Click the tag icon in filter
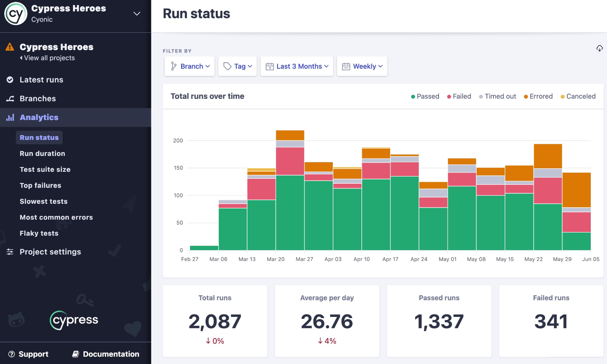607x364 pixels. click(227, 66)
